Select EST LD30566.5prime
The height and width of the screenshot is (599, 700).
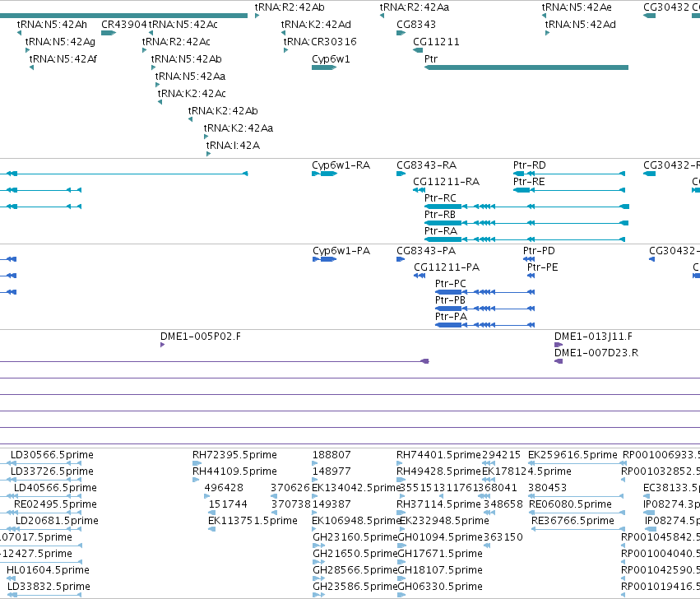click(x=52, y=455)
